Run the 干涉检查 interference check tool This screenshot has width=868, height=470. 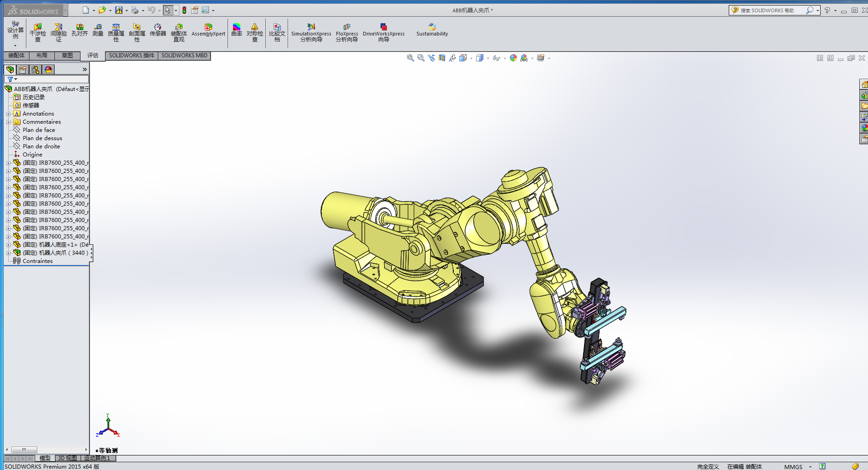38,32
